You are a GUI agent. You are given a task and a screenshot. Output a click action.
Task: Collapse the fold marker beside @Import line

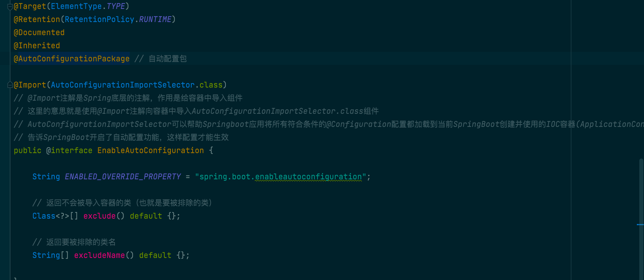[x=10, y=85]
